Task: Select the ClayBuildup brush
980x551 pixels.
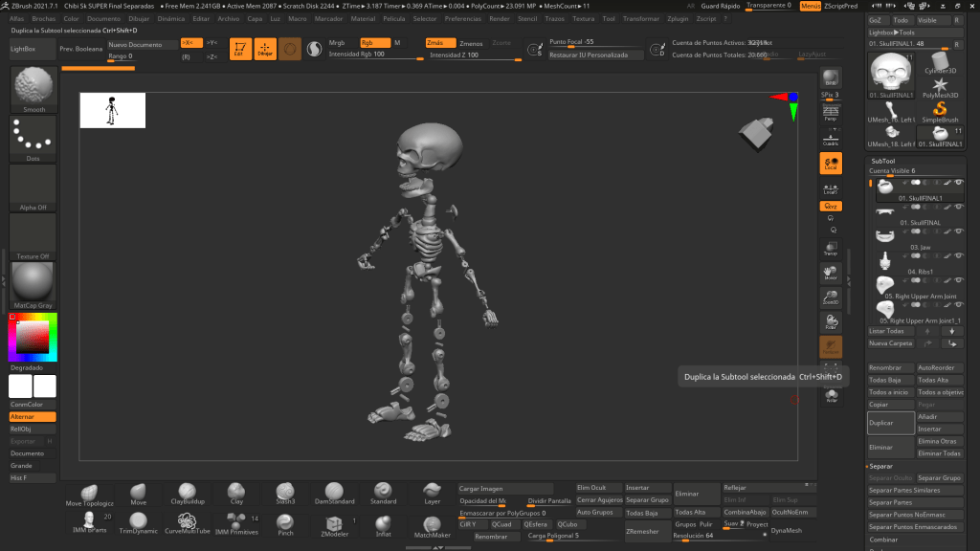Action: coord(188,493)
